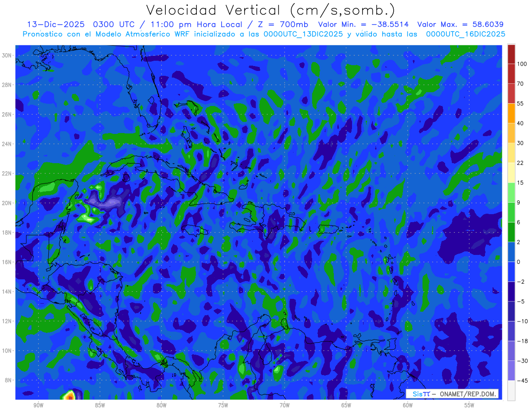Click the light green colorbar segment between 9 and 15
Viewport: 532px width, 411px height.
tap(511, 192)
